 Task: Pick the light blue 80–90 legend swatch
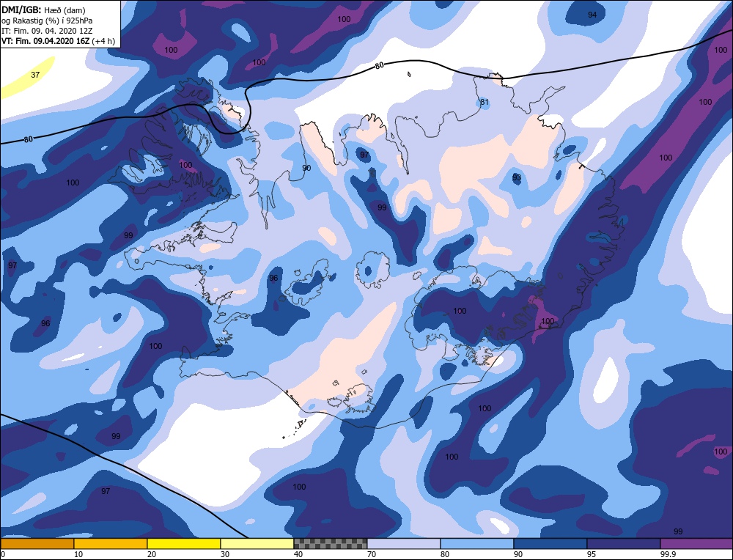coord(477,544)
